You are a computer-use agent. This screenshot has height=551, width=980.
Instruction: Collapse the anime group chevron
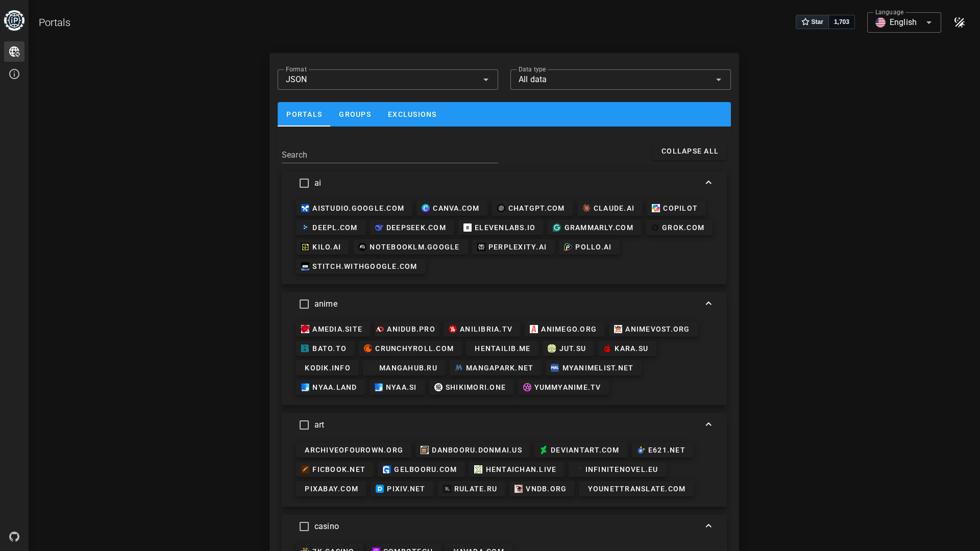708,304
